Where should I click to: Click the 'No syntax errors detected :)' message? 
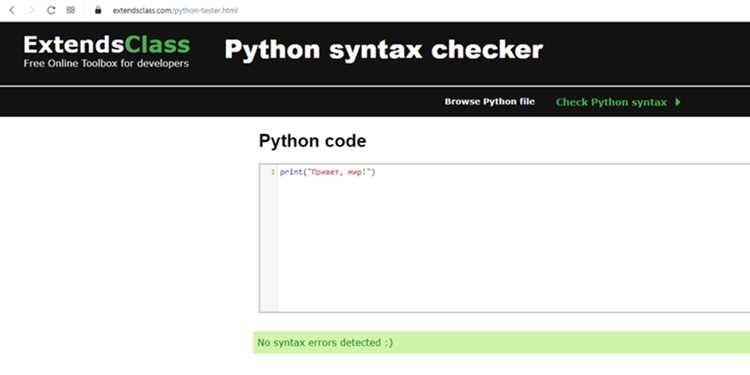coord(325,342)
